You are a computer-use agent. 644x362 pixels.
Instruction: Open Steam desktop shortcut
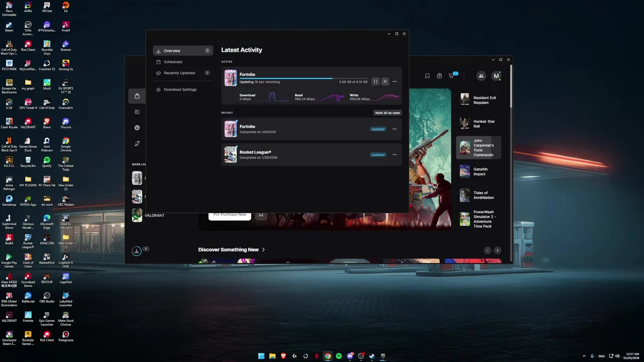[x=9, y=26]
